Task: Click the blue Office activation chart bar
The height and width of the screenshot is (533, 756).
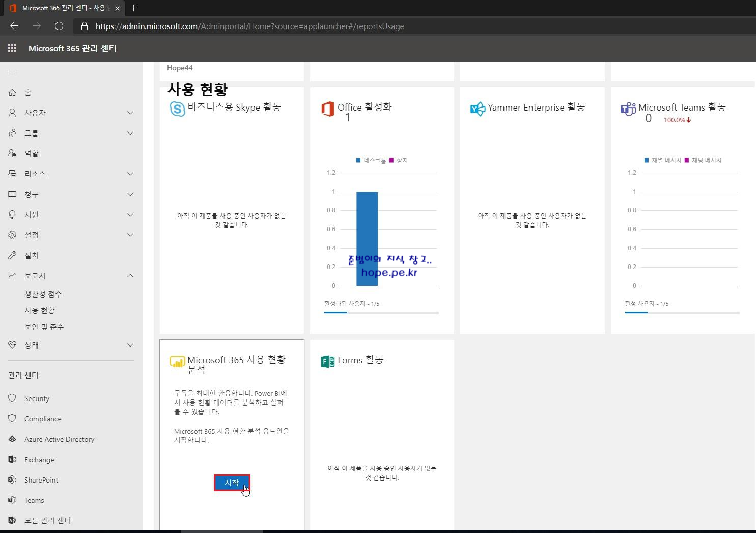Action: click(367, 238)
